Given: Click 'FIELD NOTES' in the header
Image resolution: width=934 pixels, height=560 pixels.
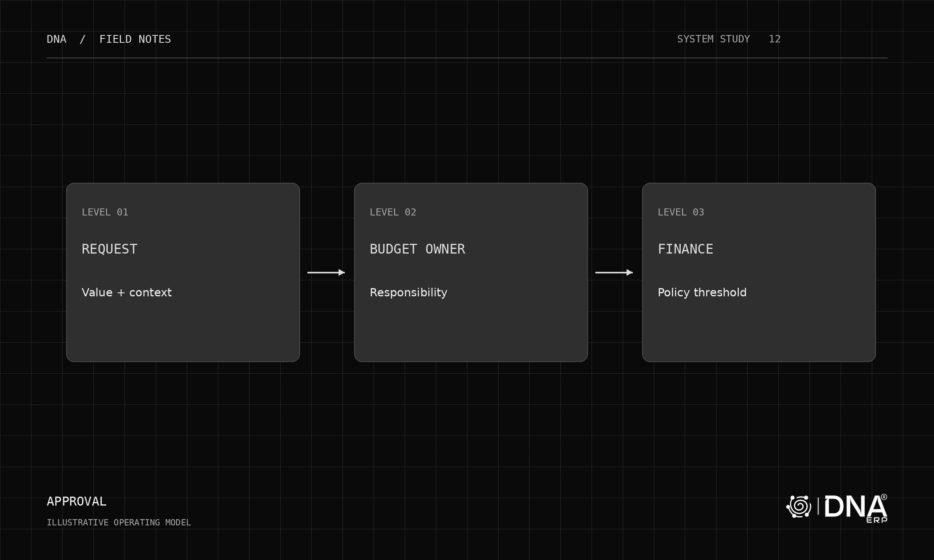Looking at the screenshot, I should click(135, 39).
